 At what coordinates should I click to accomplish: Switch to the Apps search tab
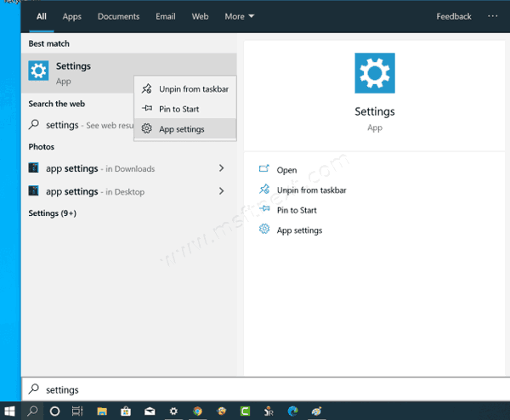[72, 16]
